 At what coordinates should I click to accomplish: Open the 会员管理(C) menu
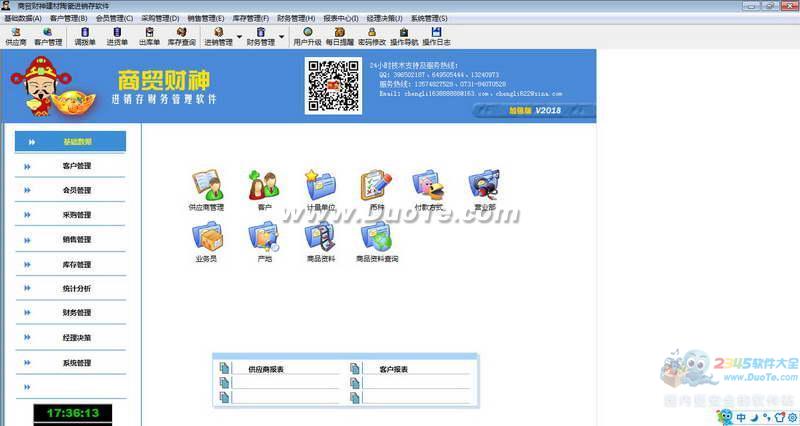point(114,18)
